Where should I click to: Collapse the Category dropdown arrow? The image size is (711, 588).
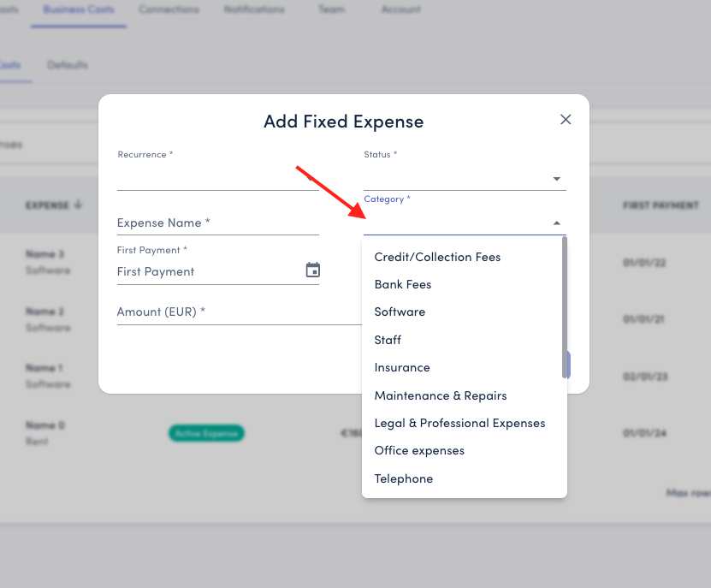[x=557, y=223]
